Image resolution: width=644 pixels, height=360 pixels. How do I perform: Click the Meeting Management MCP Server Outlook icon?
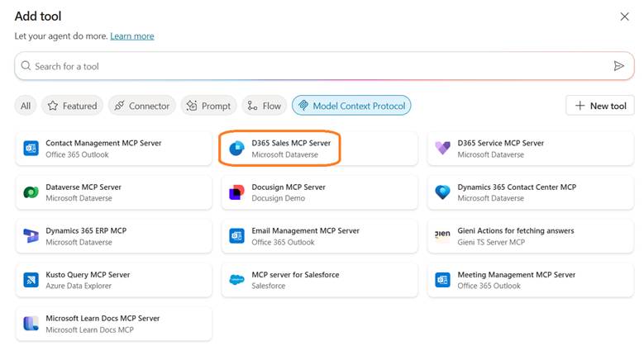coord(443,280)
